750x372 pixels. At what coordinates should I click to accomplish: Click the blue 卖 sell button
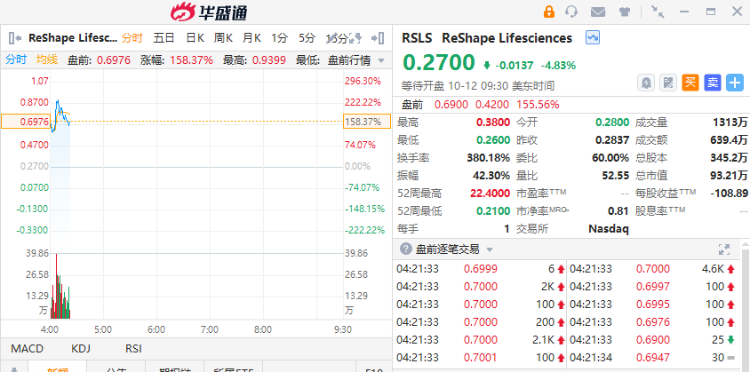(712, 83)
